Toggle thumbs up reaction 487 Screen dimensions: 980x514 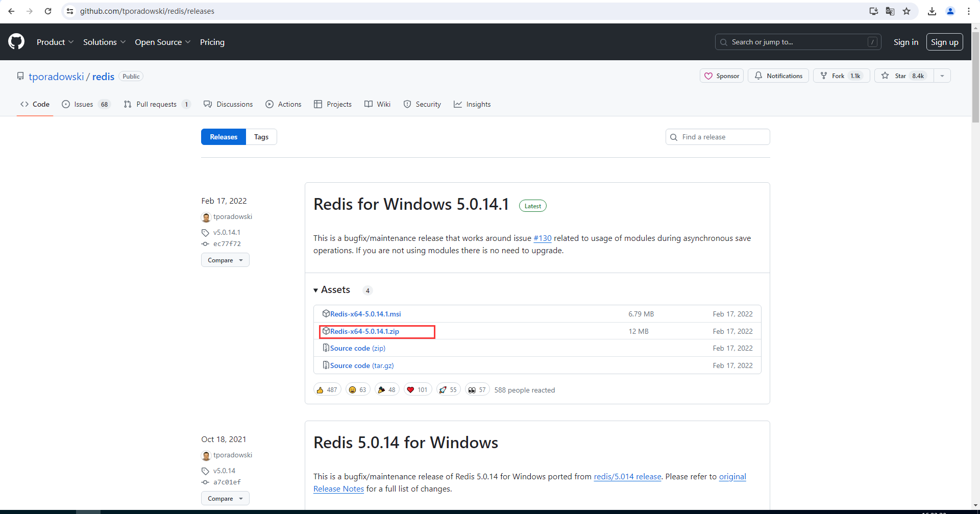pos(327,390)
